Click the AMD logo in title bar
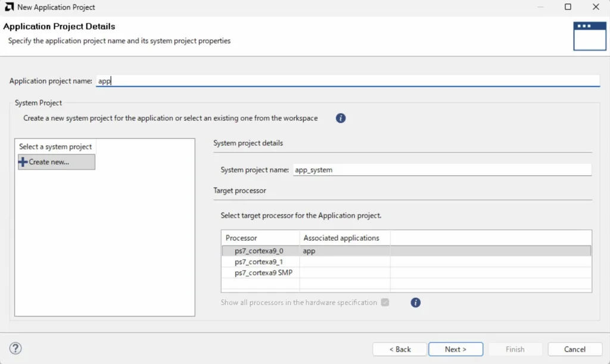 pyautogui.click(x=9, y=7)
